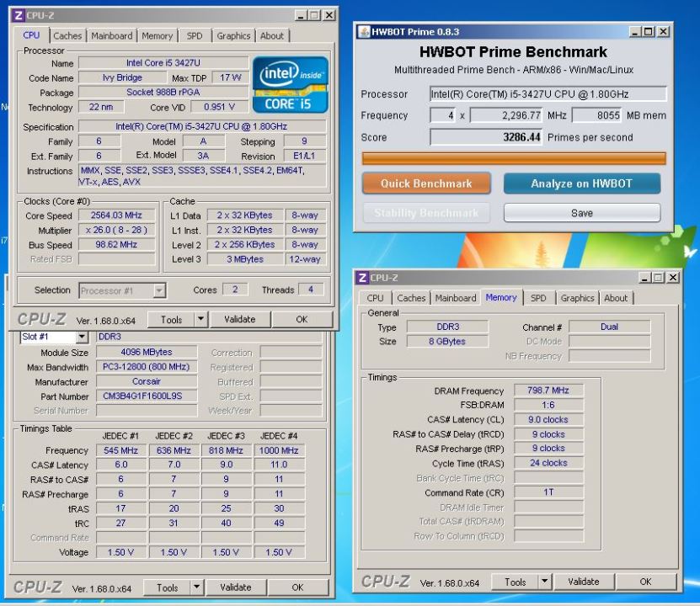Viewport: 700px width, 606px height.
Task: Click the Level 3 cache value 3 MBytes
Action: pyautogui.click(x=245, y=259)
